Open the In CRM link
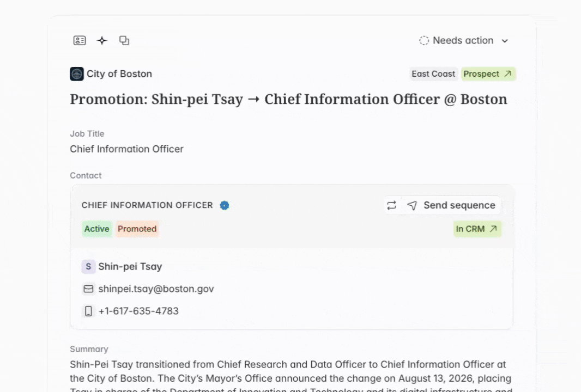 tap(477, 229)
